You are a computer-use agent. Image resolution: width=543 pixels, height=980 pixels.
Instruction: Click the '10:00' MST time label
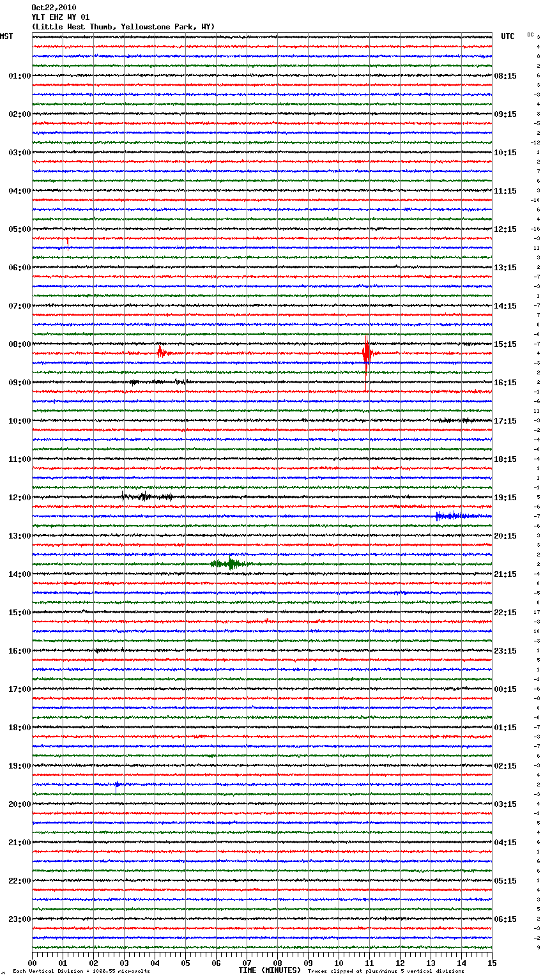(x=20, y=421)
